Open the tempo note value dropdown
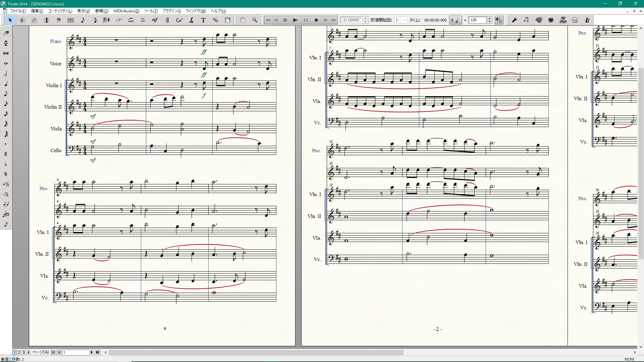The width and height of the screenshot is (644, 362). [x=455, y=20]
